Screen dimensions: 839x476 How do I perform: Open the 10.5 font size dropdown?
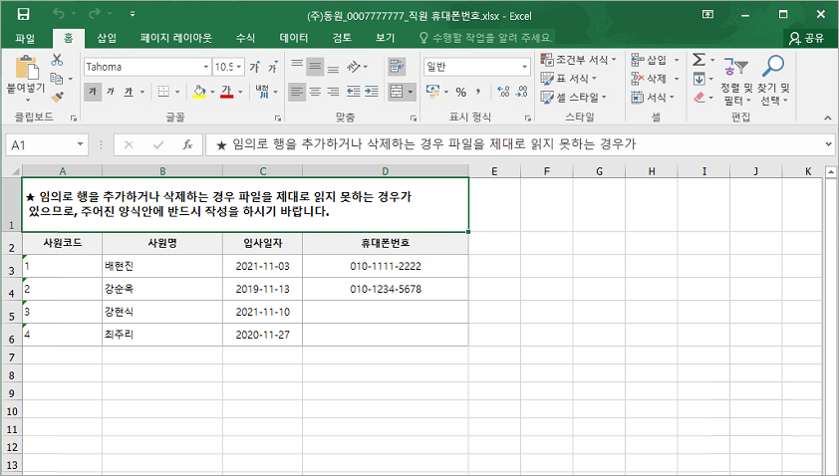[x=239, y=67]
